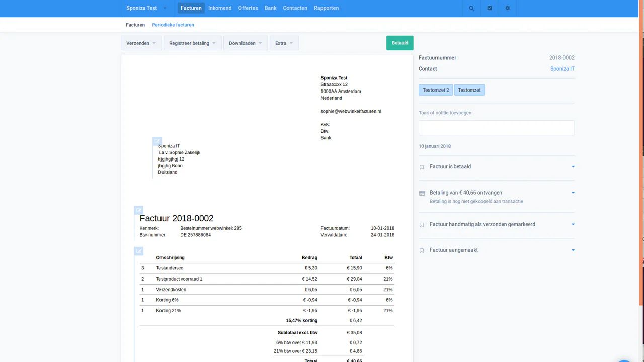The height and width of the screenshot is (362, 644).
Task: Expand the Factuur is betaald entry arrow
Action: pyautogui.click(x=573, y=167)
